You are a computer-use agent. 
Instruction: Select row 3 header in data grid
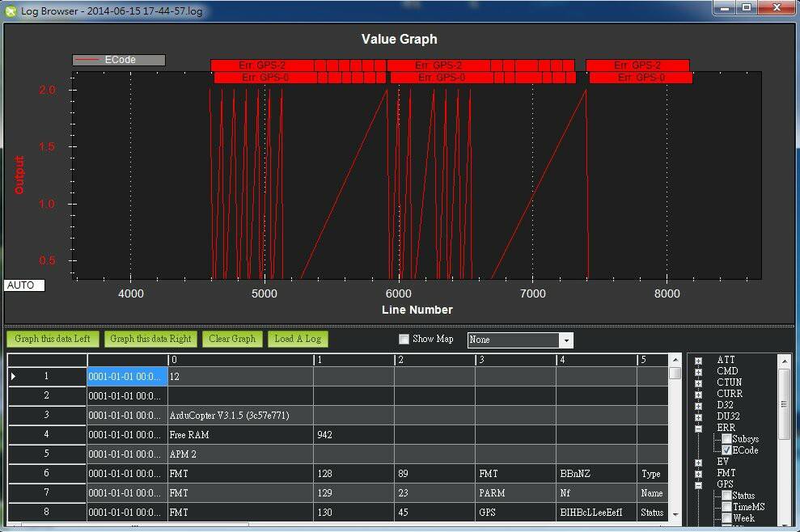[47, 416]
